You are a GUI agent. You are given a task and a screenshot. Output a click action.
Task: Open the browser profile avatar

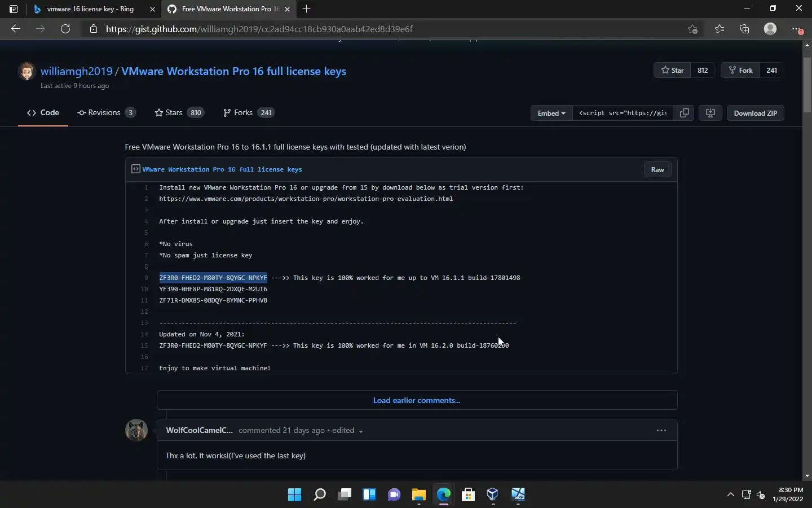[770, 29]
